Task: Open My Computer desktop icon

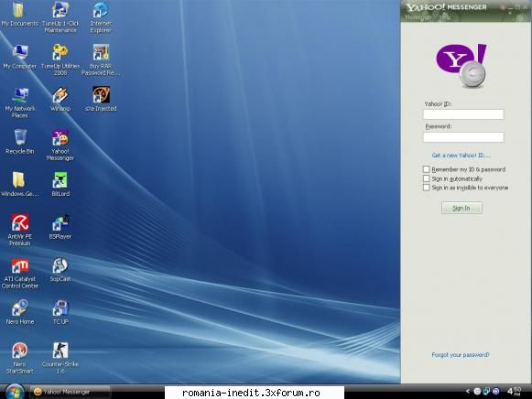Action: tap(19, 57)
